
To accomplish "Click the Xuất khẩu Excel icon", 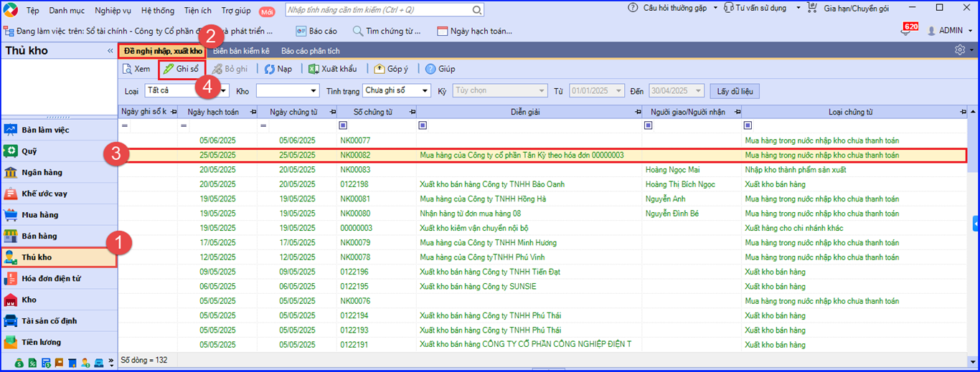I will click(x=314, y=69).
